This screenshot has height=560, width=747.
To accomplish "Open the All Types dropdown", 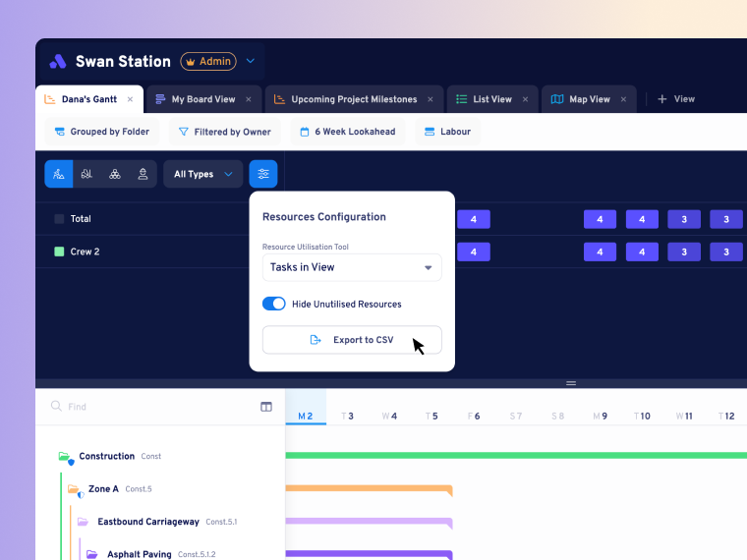I will 202,174.
